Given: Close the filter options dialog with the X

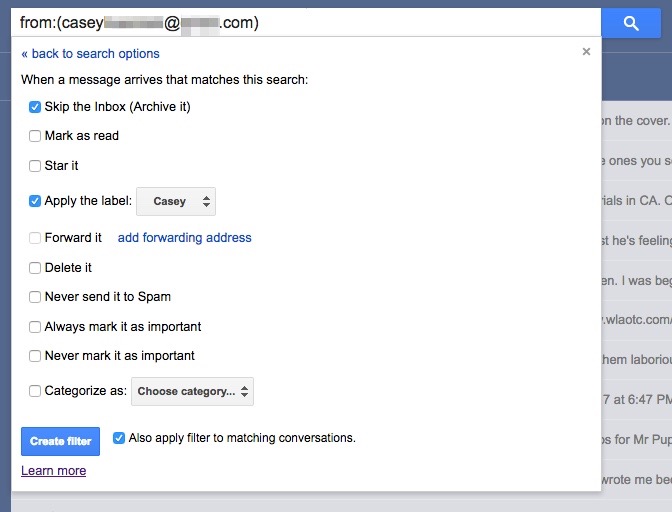Looking at the screenshot, I should point(586,51).
